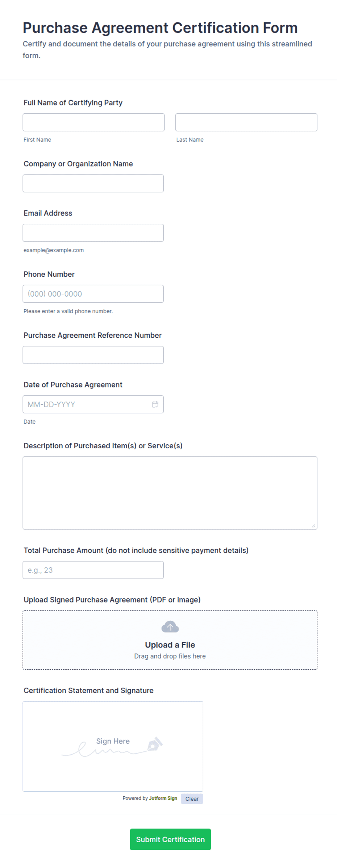Viewport: 337px width, 868px height.
Task: Click the Last Name input field
Action: click(246, 122)
